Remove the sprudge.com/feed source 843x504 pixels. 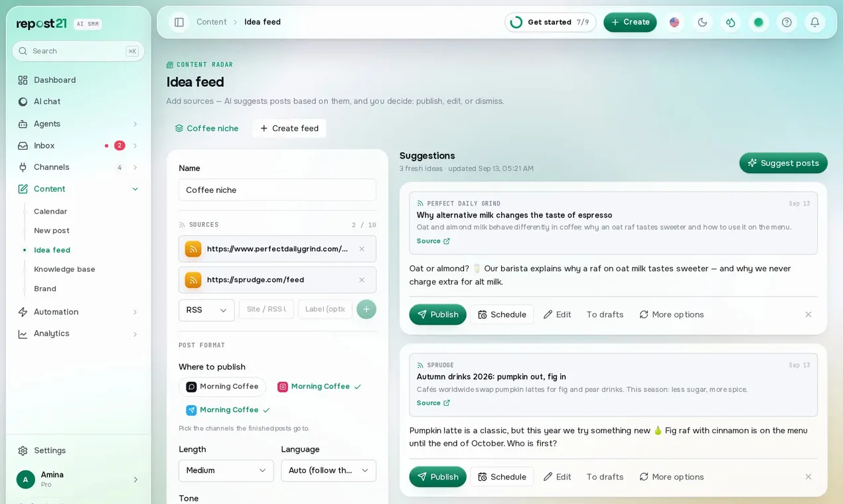pos(362,280)
